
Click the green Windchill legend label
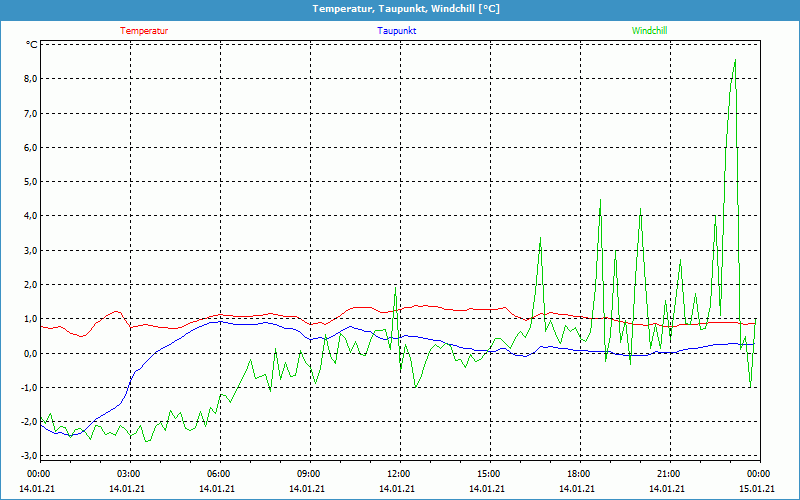[x=650, y=31]
